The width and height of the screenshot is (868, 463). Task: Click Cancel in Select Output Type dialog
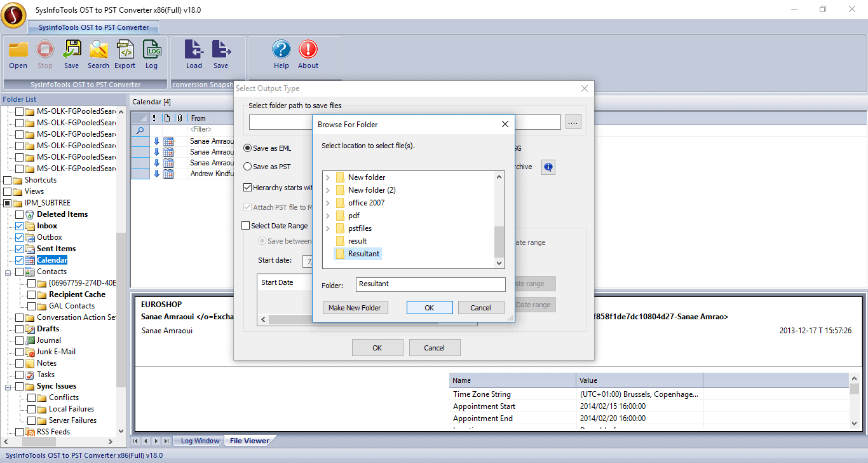pos(435,348)
